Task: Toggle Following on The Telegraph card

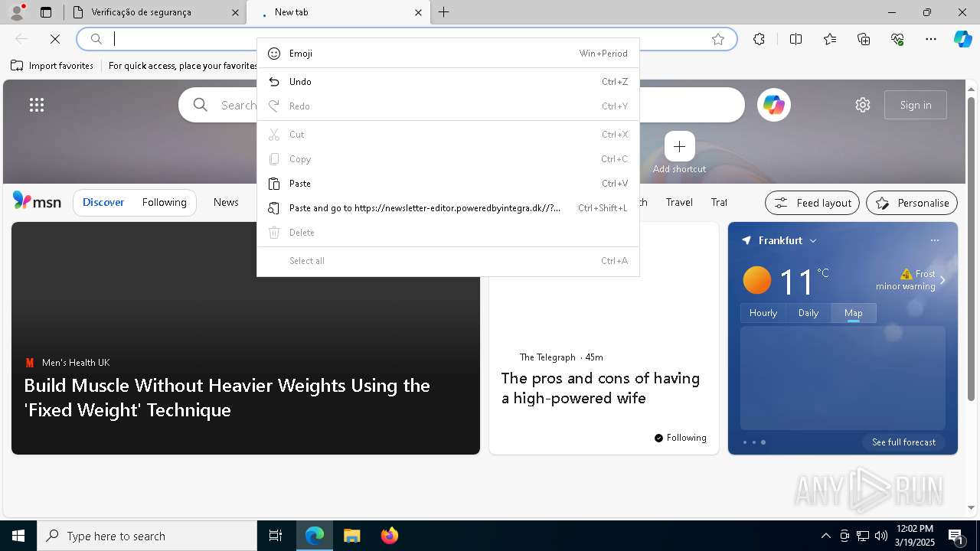Action: 681,438
